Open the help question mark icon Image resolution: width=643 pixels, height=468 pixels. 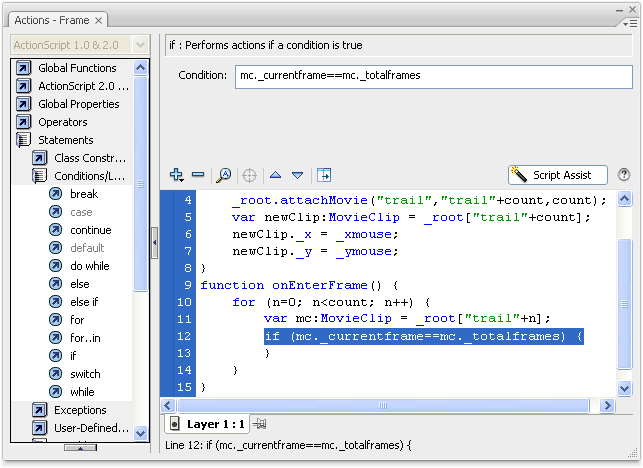click(624, 175)
